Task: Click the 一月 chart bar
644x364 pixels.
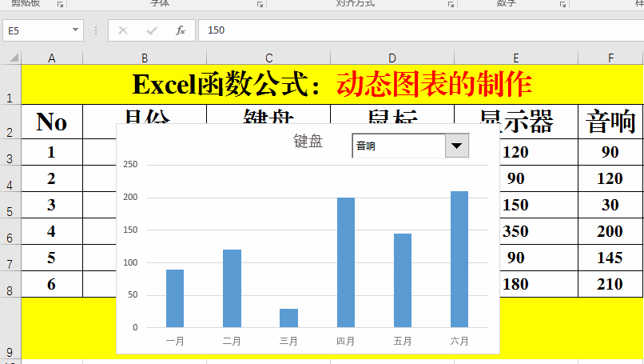Action: coord(175,298)
